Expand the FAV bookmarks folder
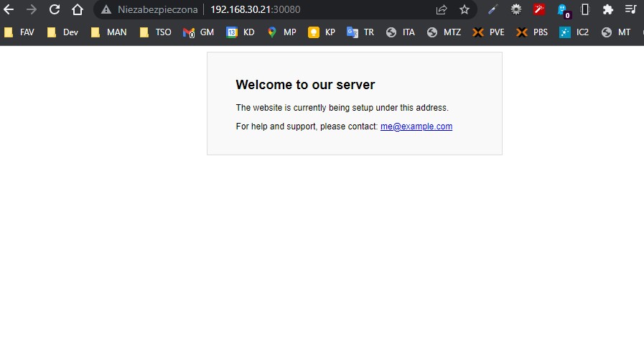Viewport: 644px width, 358px height. [x=19, y=32]
